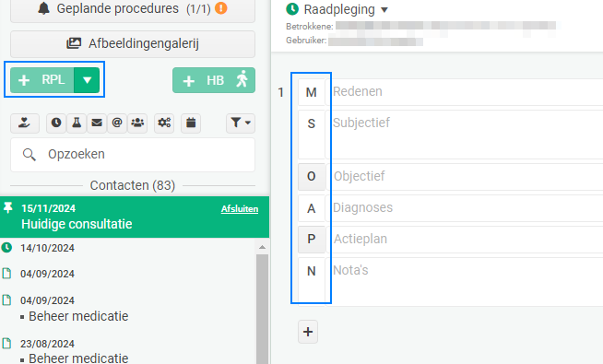Image resolution: width=603 pixels, height=364 pixels.
Task: Toggle the O (Objectief) section button
Action: [x=312, y=176]
